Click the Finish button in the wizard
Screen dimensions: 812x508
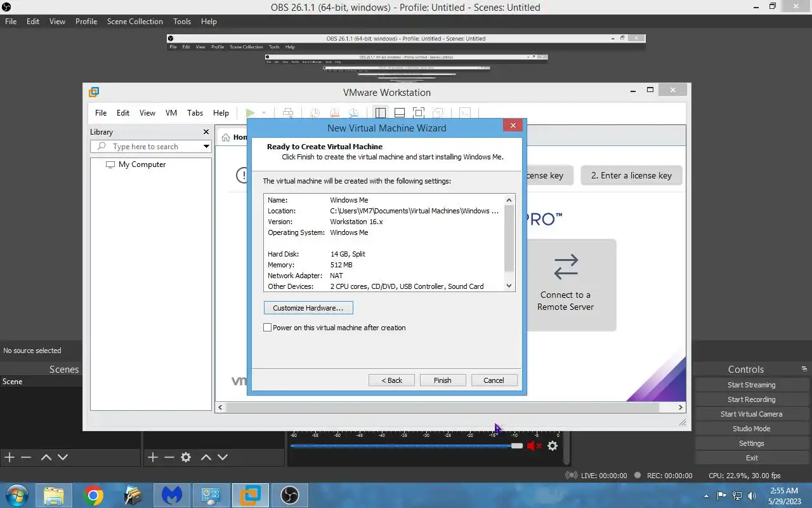pyautogui.click(x=442, y=380)
